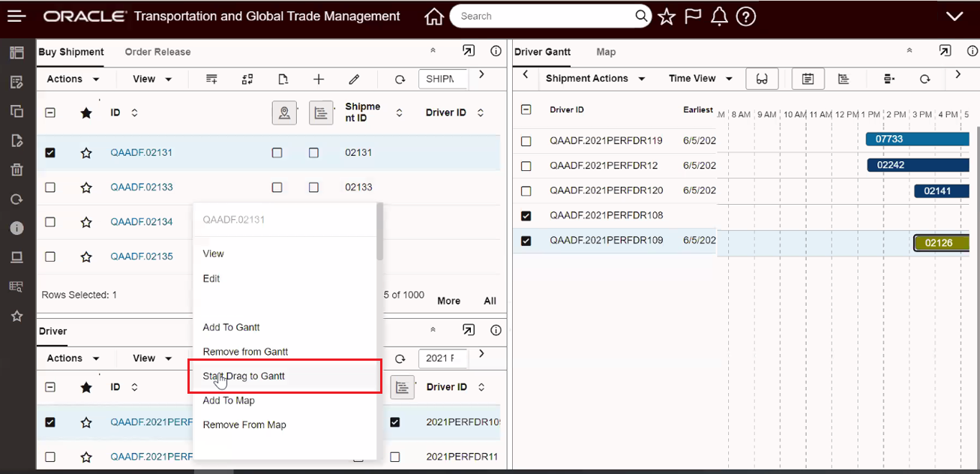Switch to the Map tab

coord(606,52)
